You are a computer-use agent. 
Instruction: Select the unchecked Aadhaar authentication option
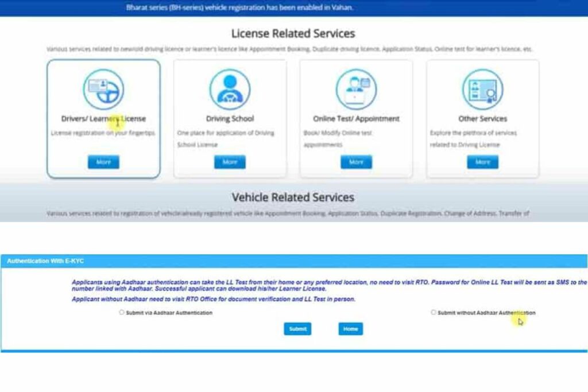click(x=121, y=312)
